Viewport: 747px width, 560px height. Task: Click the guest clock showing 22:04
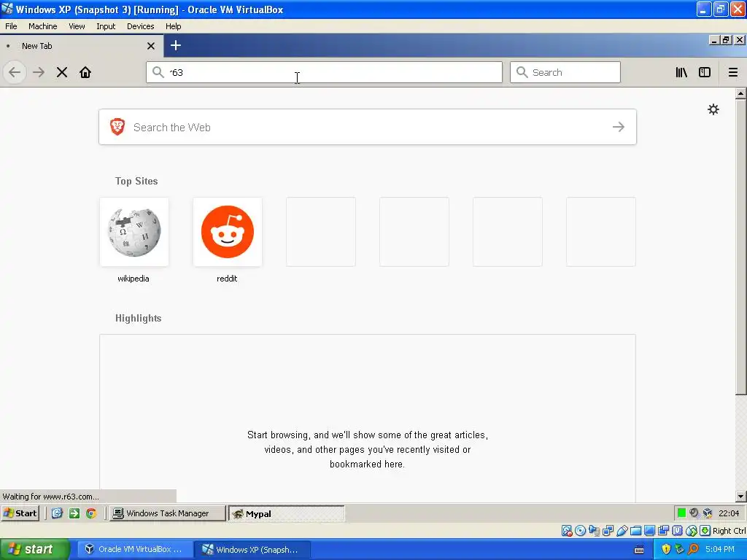[729, 513]
